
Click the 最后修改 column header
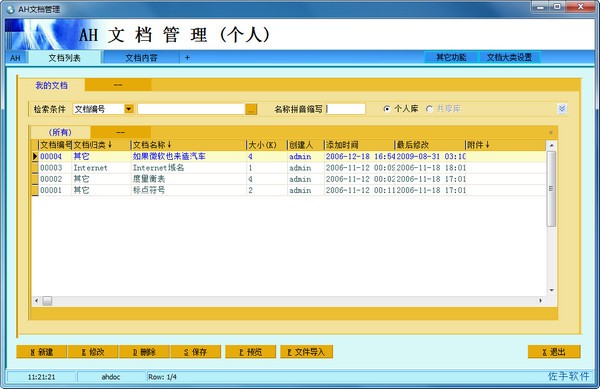430,145
